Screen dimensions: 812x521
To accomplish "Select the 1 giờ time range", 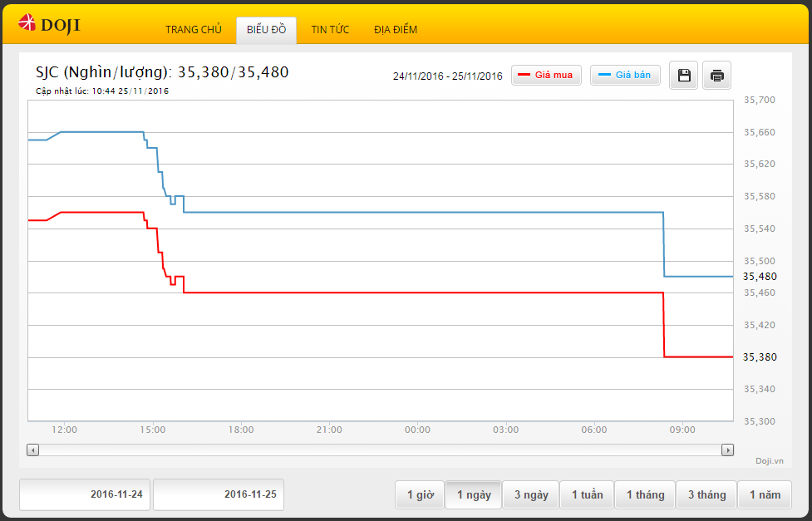I will (x=420, y=495).
